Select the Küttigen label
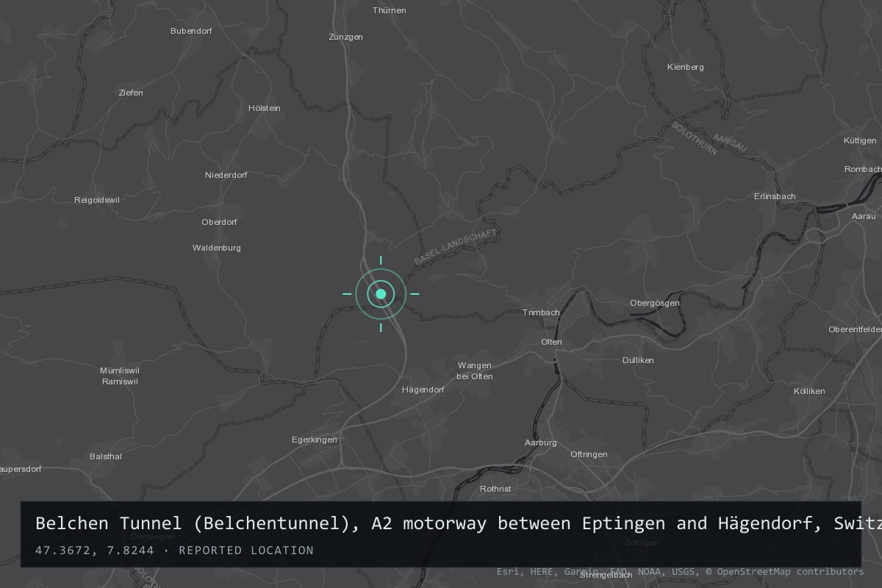This screenshot has width=882, height=588. (860, 140)
